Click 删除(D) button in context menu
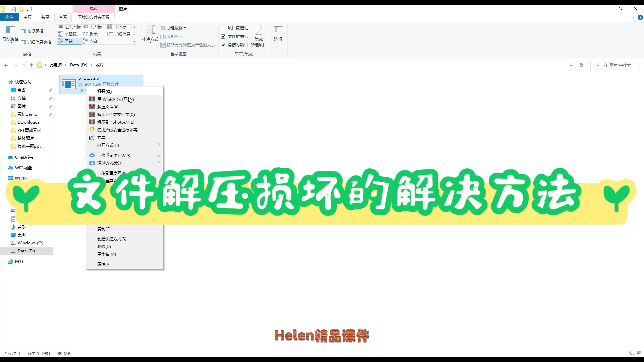644x362 pixels. tap(104, 246)
